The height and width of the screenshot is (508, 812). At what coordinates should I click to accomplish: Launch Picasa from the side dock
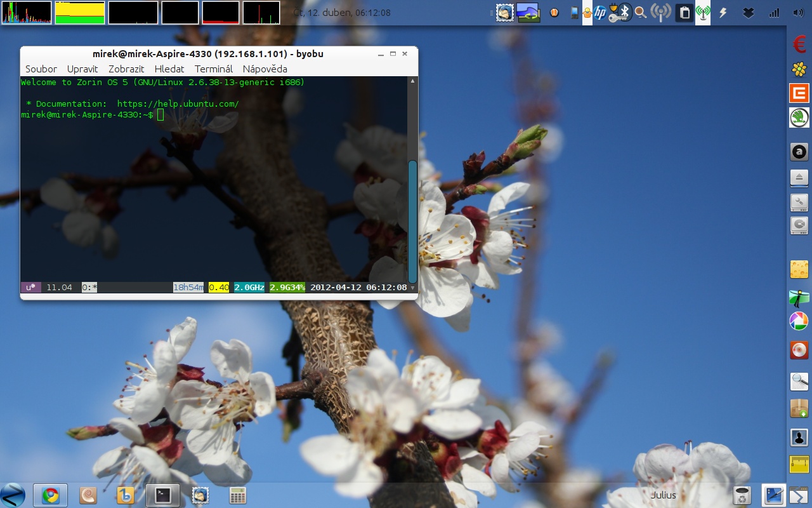coord(799,321)
